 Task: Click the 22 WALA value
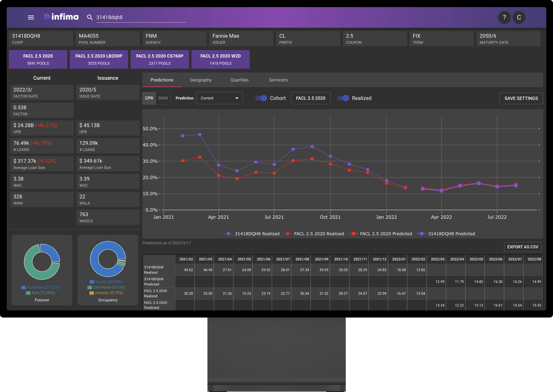point(82,197)
